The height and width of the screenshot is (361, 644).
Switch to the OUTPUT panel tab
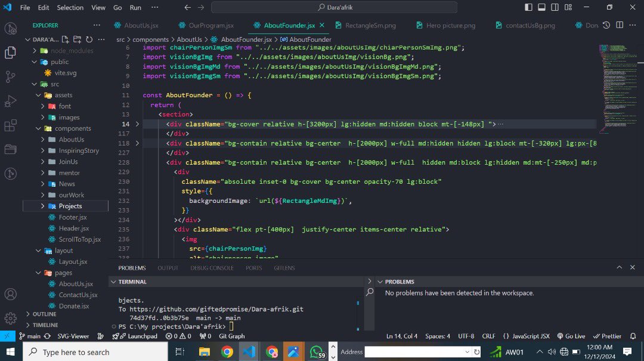[x=168, y=268]
